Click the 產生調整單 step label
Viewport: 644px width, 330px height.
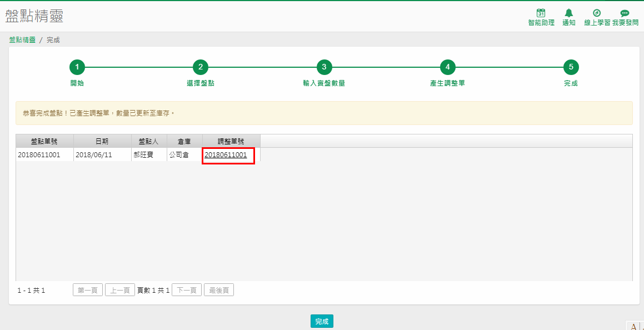448,83
